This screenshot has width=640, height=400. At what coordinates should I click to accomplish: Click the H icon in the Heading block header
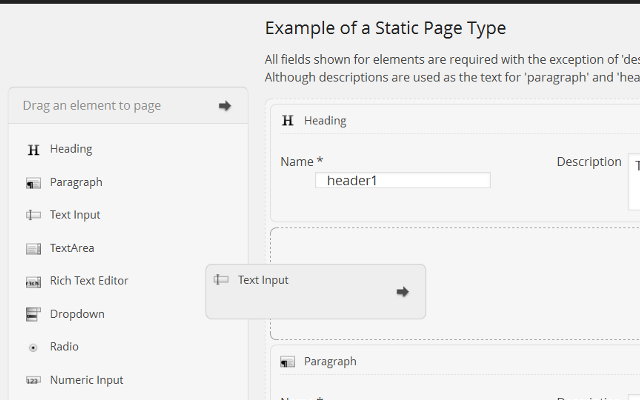(288, 120)
